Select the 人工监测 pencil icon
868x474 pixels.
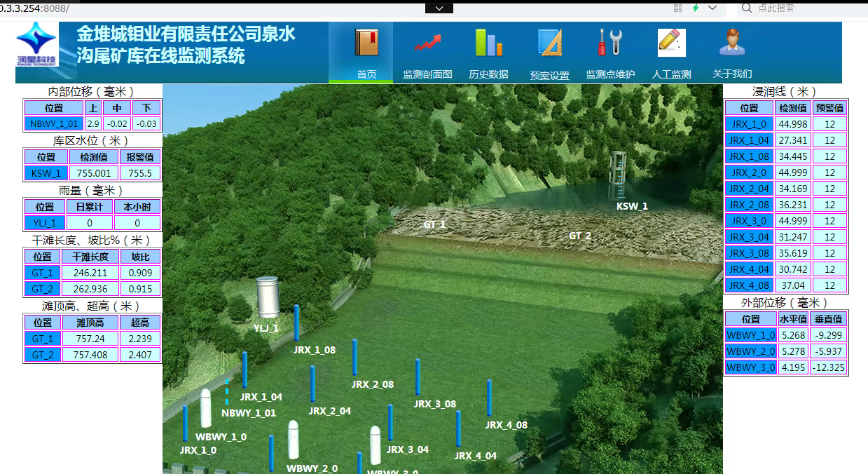click(x=670, y=42)
